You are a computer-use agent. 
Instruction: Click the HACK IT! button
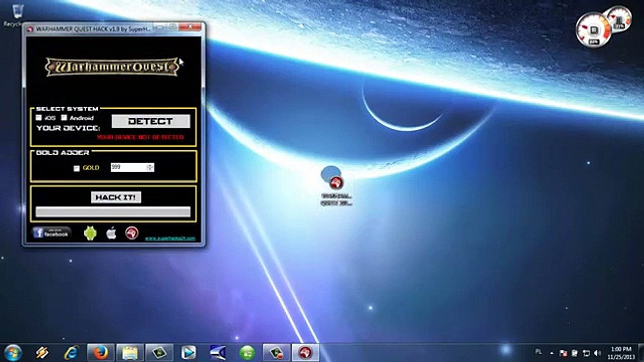[116, 197]
